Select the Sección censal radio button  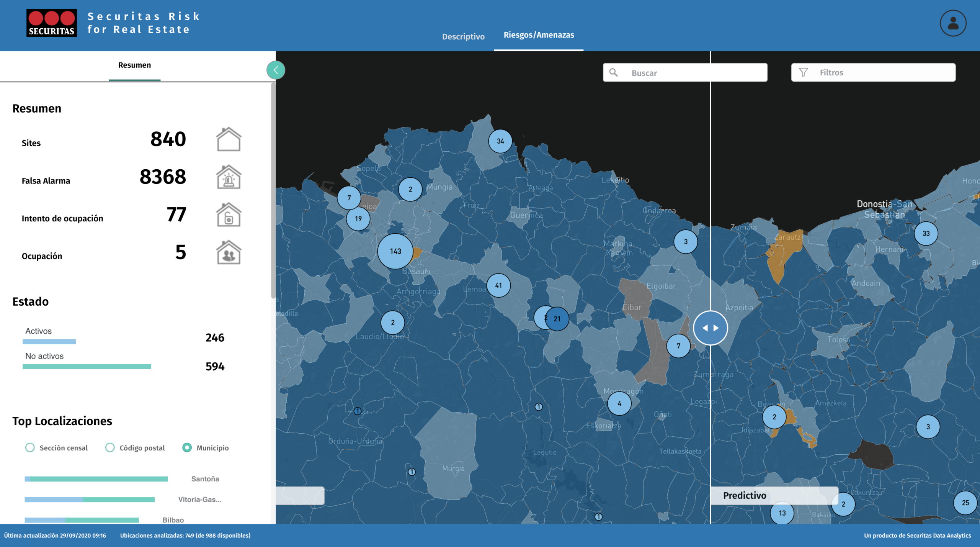30,447
